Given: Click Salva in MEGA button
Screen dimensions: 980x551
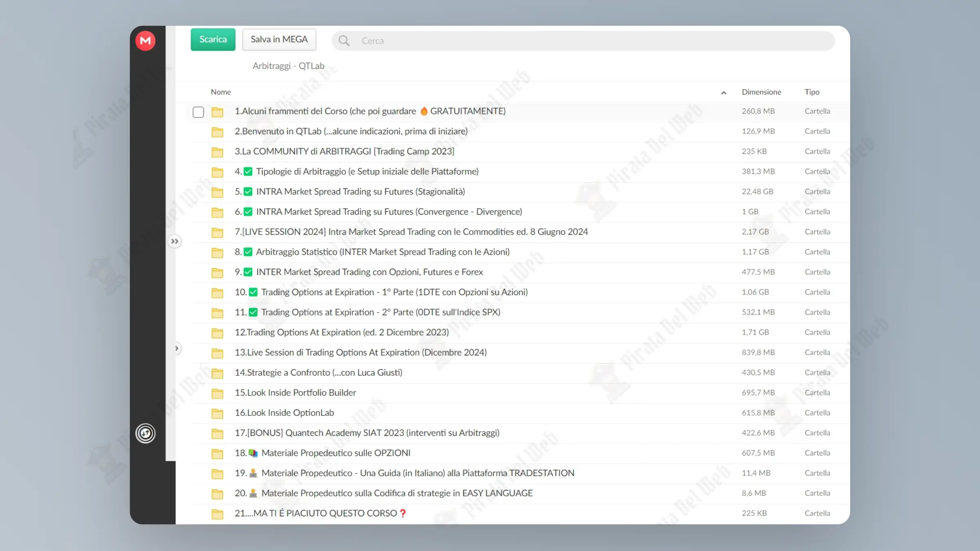Looking at the screenshot, I should [279, 40].
